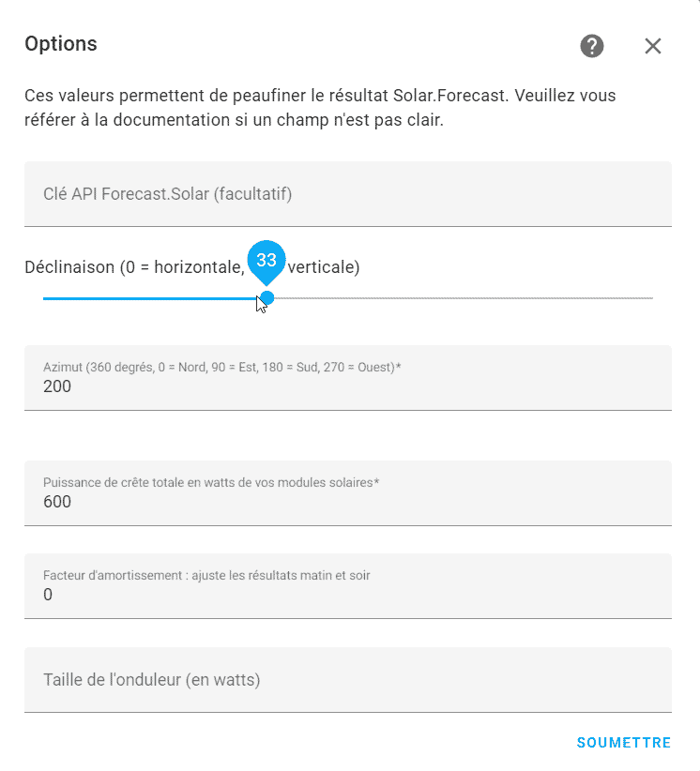Click the blue filled part of Déclinaison track
The image size is (700, 771).
[x=151, y=298]
